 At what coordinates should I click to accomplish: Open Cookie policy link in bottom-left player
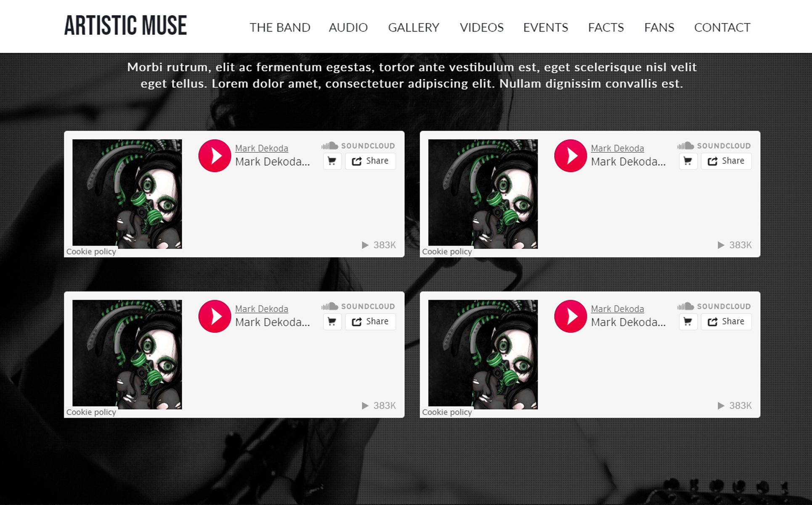(91, 412)
